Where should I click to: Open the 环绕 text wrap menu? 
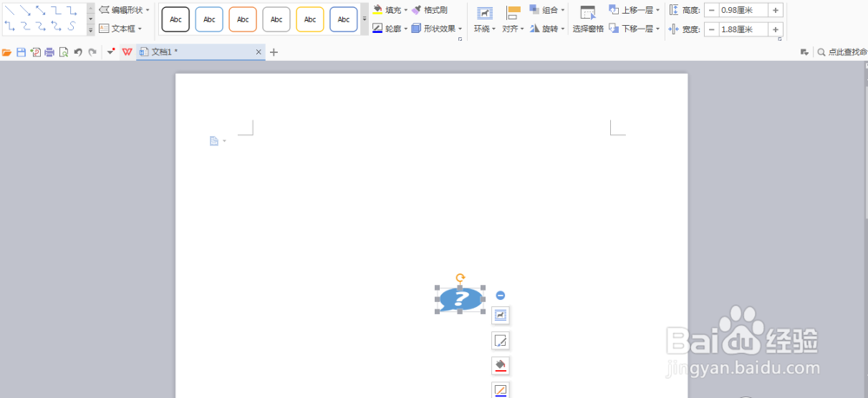tap(485, 20)
